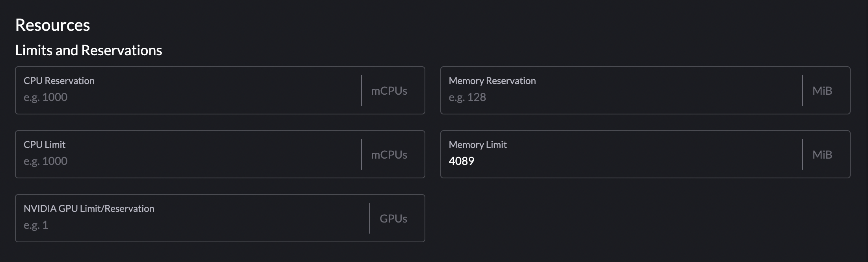Click the MiB unit label beside Memory Reservation

pyautogui.click(x=822, y=90)
